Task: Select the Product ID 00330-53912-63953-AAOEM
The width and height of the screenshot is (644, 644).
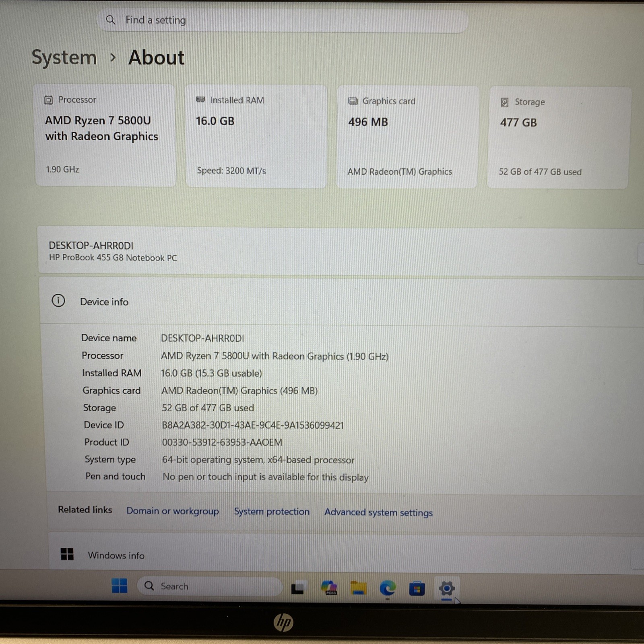Action: point(222,442)
